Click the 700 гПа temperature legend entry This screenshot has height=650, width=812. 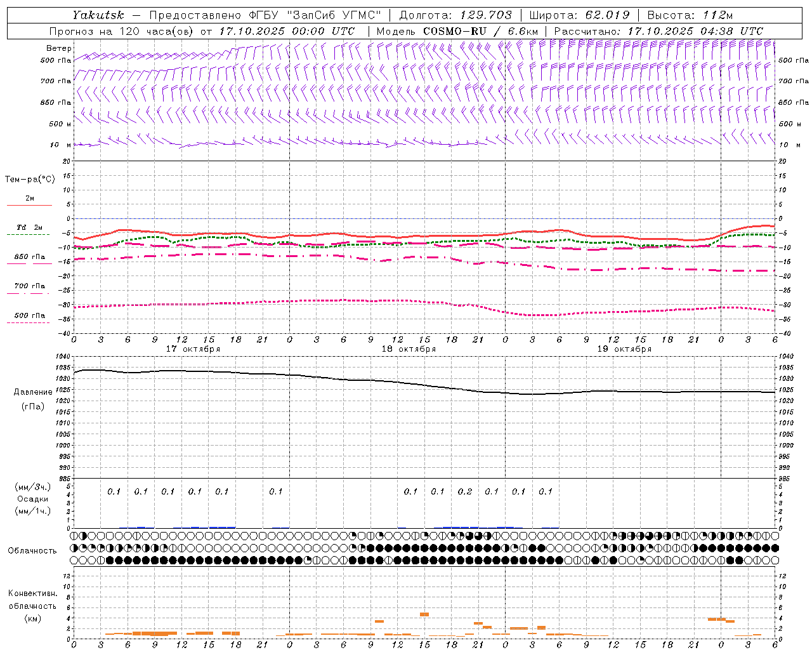30,286
